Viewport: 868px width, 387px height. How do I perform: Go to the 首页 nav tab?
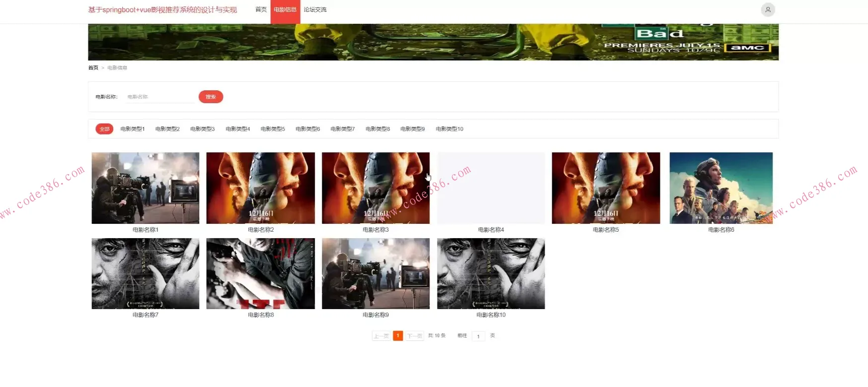pyautogui.click(x=261, y=9)
